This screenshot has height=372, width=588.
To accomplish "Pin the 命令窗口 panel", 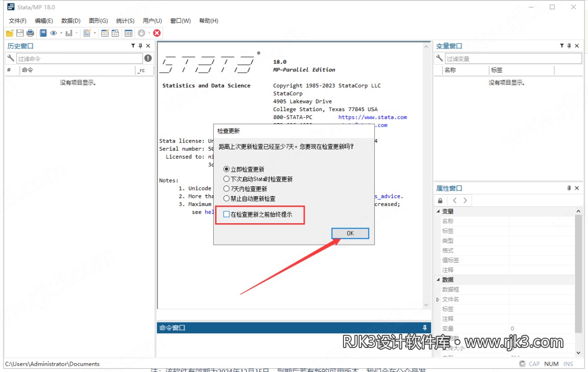I will tap(425, 327).
